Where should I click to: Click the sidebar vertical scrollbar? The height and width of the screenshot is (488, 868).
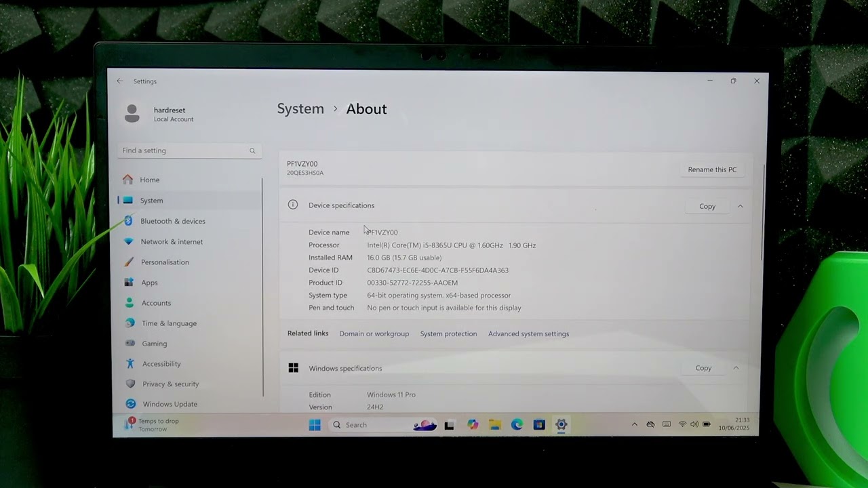[262, 287]
